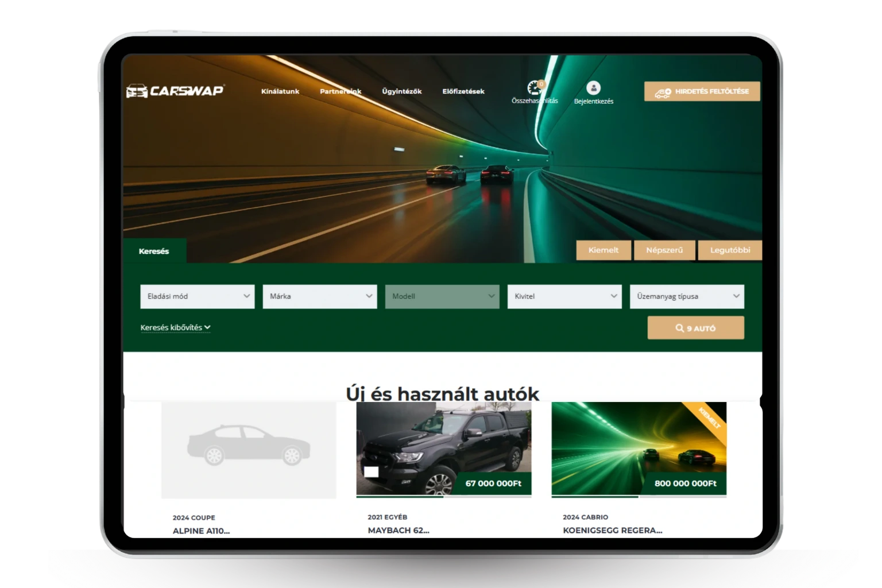882x588 pixels.
Task: Click the magnifier icon on 9 Autó button
Action: 679,328
